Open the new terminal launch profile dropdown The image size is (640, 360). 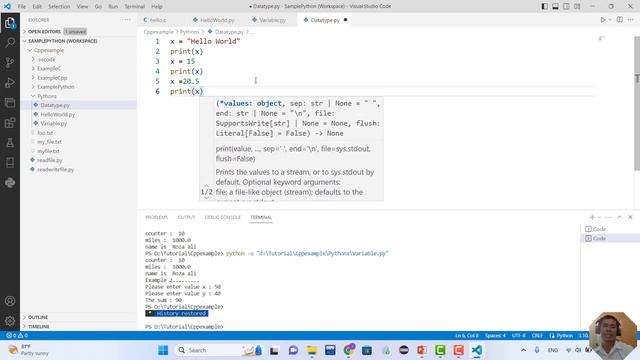click(x=599, y=217)
